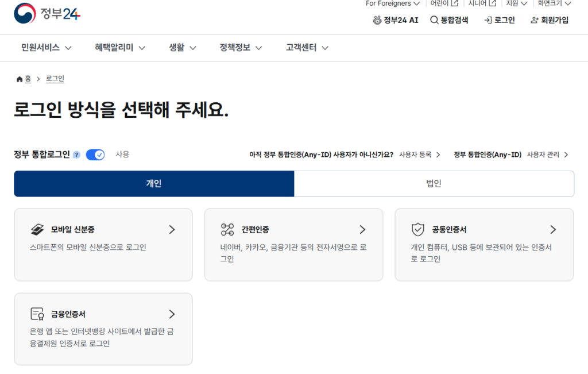Image resolution: width=588 pixels, height=374 pixels.
Task: Click the 회원가입 person icon
Action: 534,20
